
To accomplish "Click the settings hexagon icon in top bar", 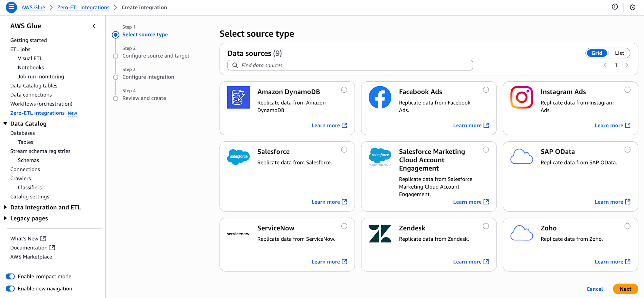I will point(632,7).
